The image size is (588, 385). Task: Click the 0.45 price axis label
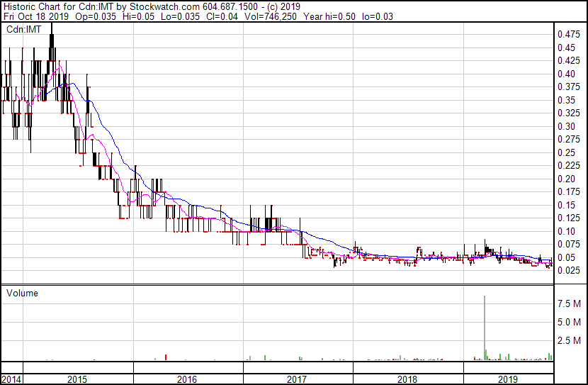point(566,48)
